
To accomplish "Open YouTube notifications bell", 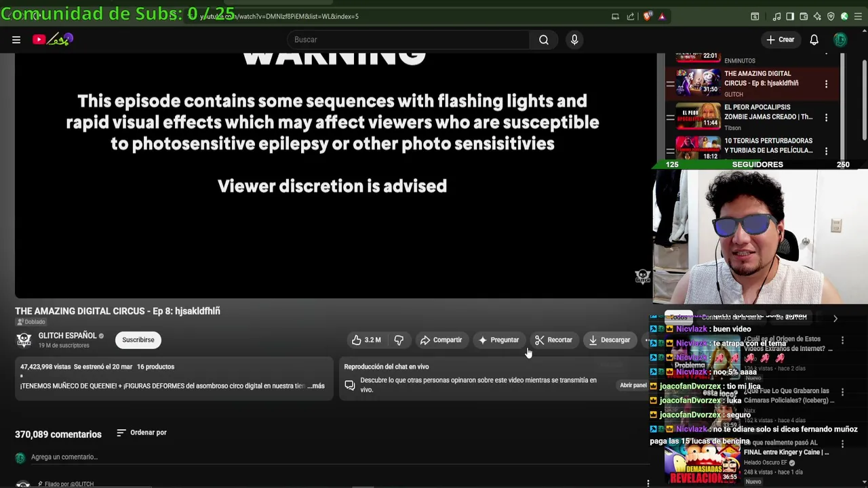I will (x=814, y=40).
